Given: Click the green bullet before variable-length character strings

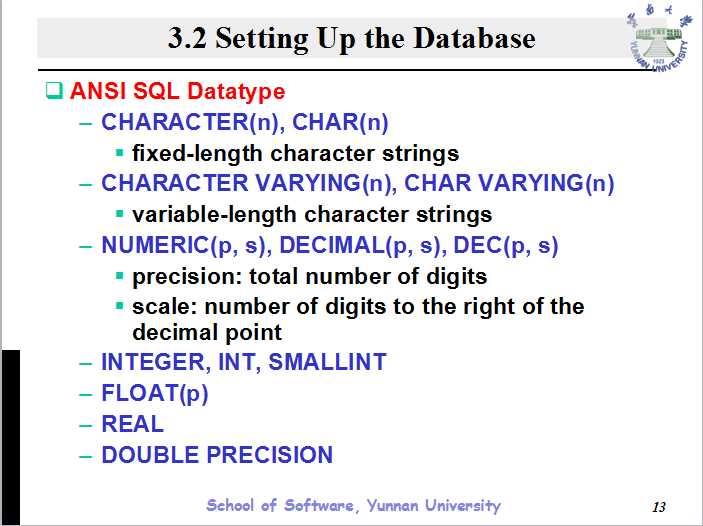Looking at the screenshot, I should click(120, 214).
